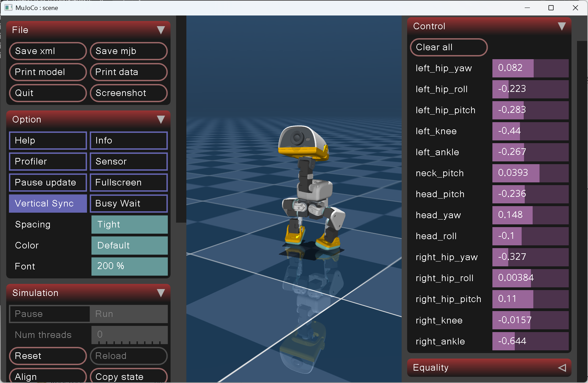The height and width of the screenshot is (383, 588).
Task: Collapse the Option section triangle
Action: 161,119
